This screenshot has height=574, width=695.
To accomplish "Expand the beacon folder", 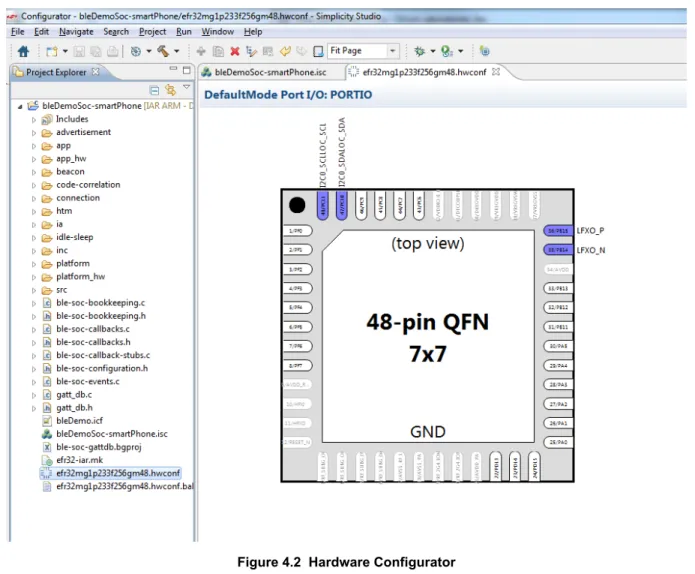I will click(x=34, y=172).
